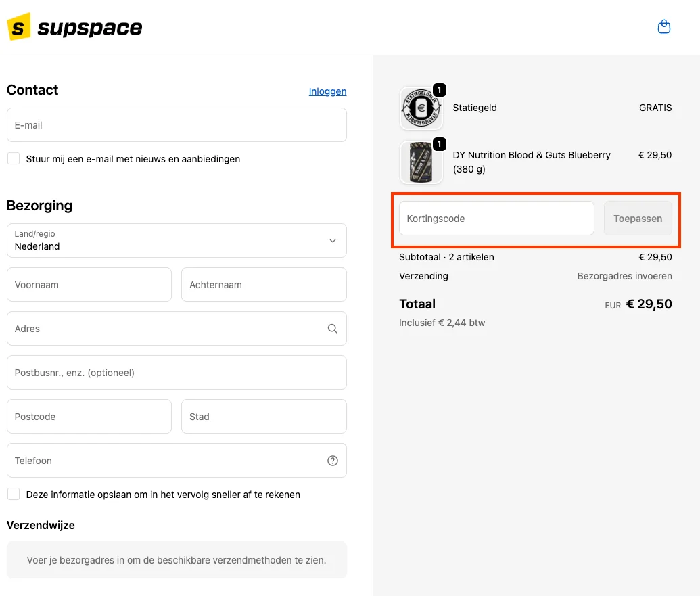
Task: Click the chevron on the Land/regio field
Action: pos(332,240)
